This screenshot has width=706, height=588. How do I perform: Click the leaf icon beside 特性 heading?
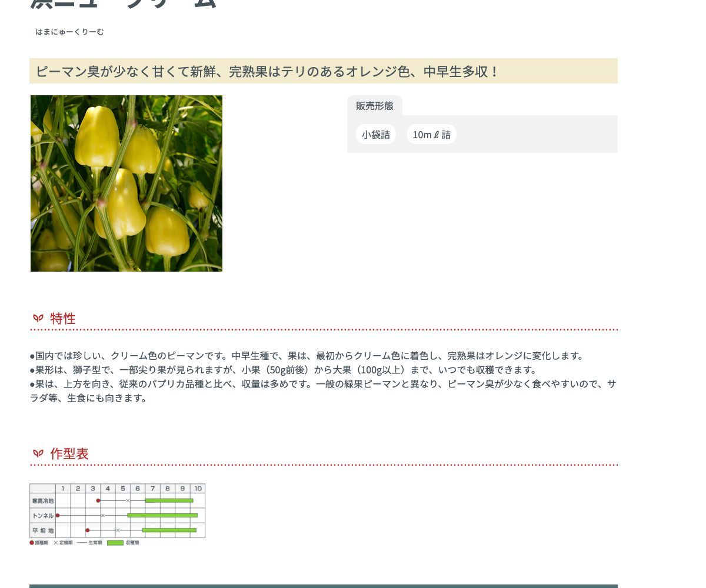click(38, 318)
